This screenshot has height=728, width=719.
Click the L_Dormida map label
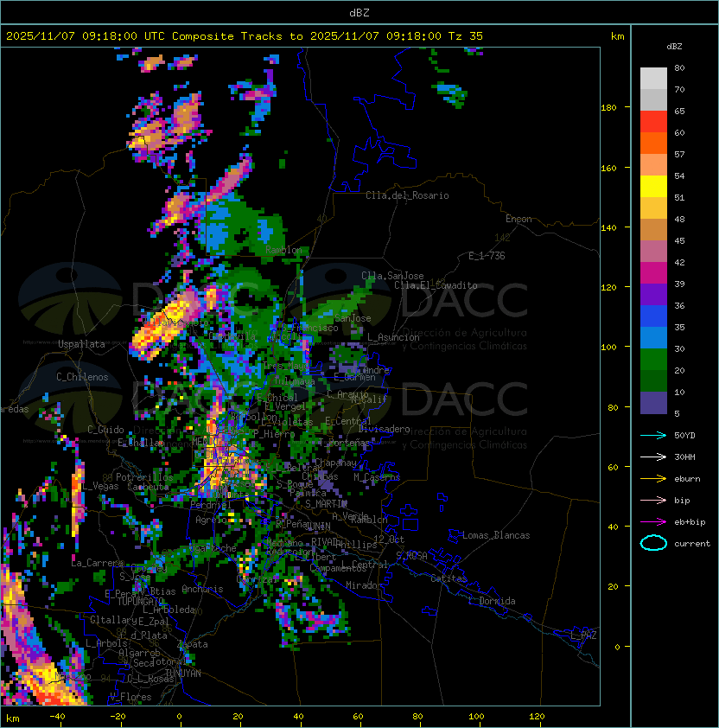(x=492, y=601)
